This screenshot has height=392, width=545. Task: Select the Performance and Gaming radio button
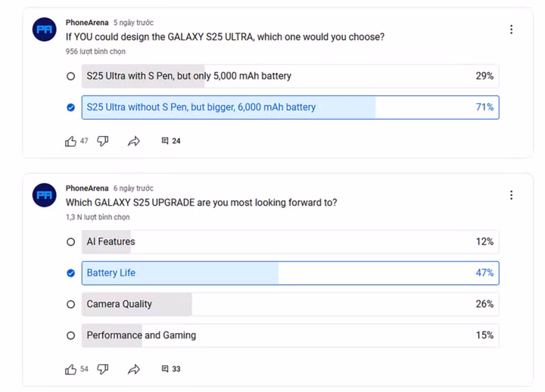[x=70, y=335]
